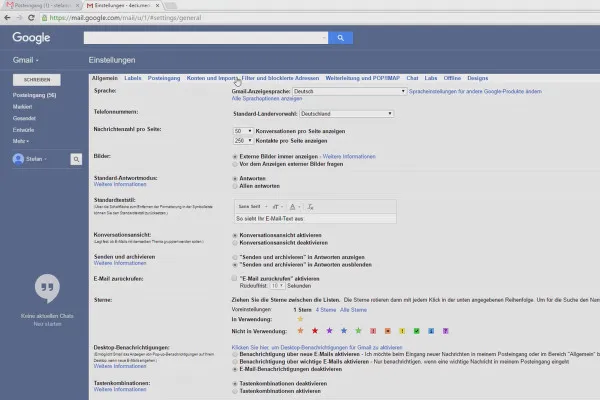Pick the orange star not in use
Viewport: 600px width, 400px height.
click(300, 331)
